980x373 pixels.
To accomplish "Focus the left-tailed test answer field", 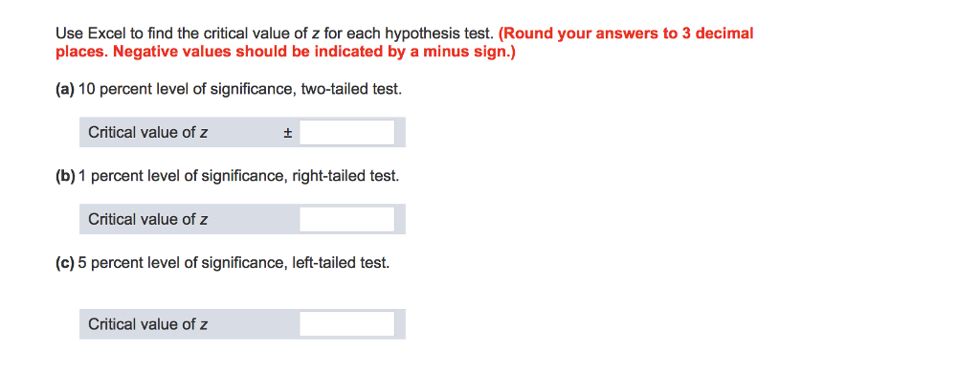I will point(346,324).
